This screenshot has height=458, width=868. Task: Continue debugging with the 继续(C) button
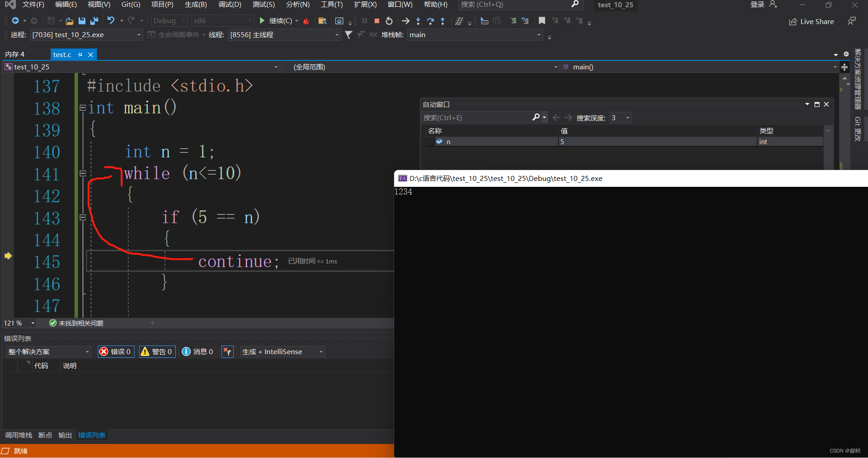point(276,21)
